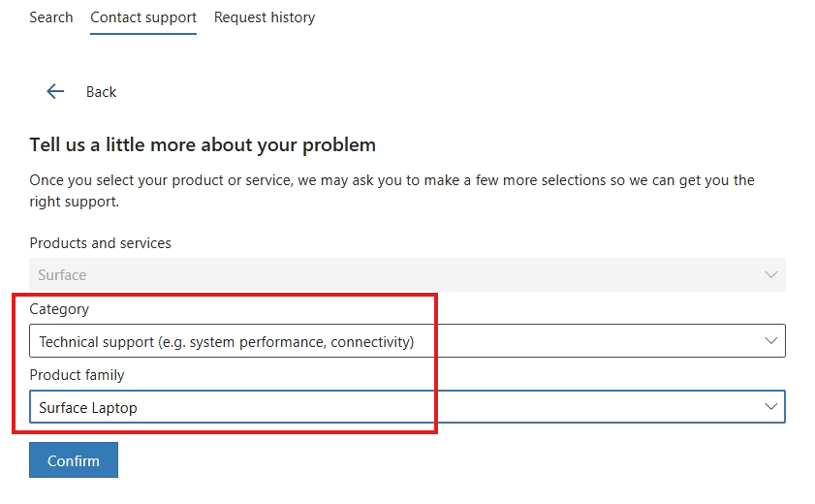
Task: Click the Back link text
Action: 101,92
